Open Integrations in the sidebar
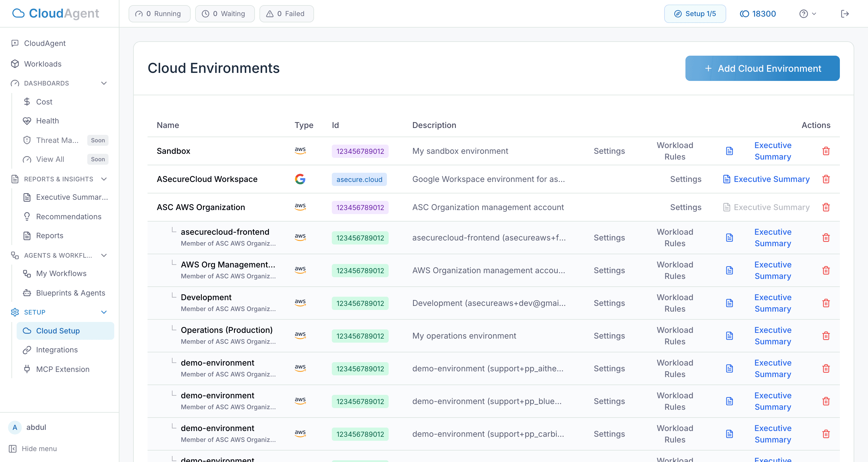868x462 pixels. 57,350
